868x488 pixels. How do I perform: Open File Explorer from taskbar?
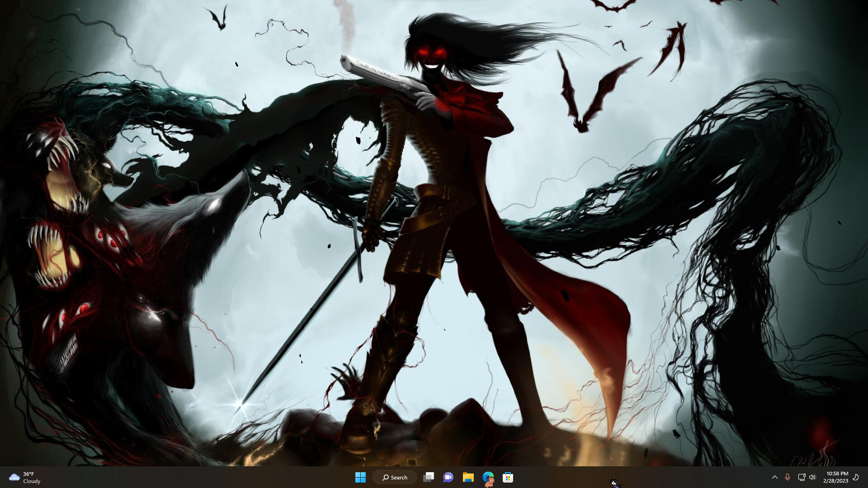(x=468, y=477)
